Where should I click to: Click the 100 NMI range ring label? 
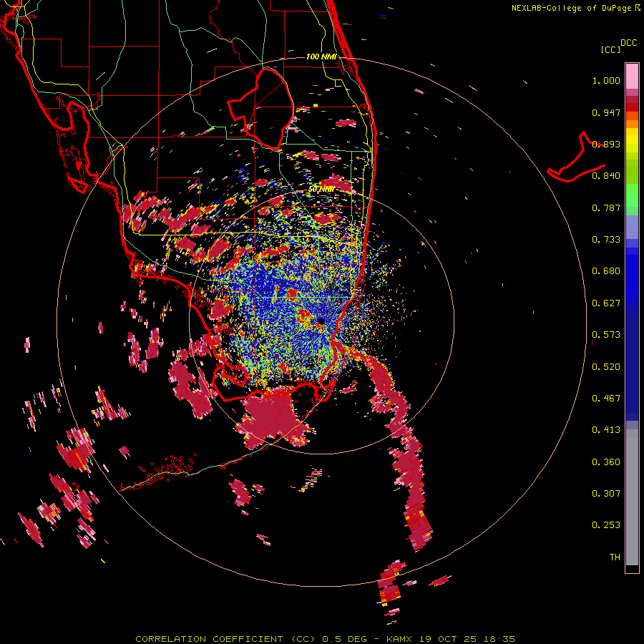[x=321, y=57]
